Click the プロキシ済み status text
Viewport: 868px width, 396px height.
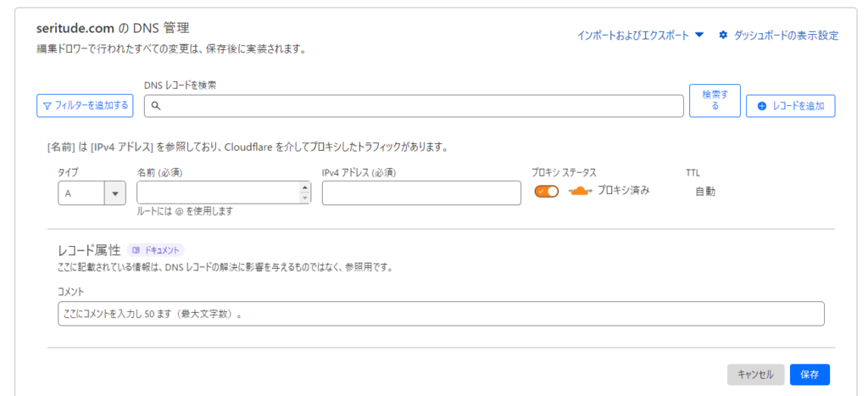tap(623, 191)
